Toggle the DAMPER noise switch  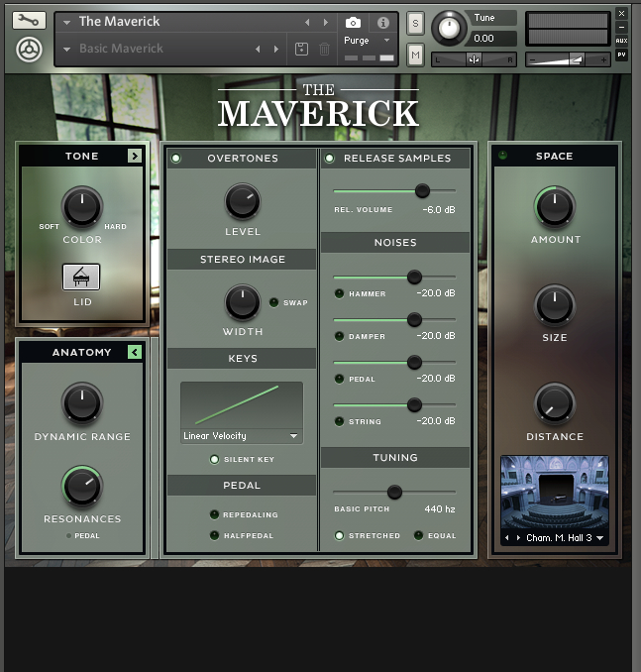(x=339, y=336)
